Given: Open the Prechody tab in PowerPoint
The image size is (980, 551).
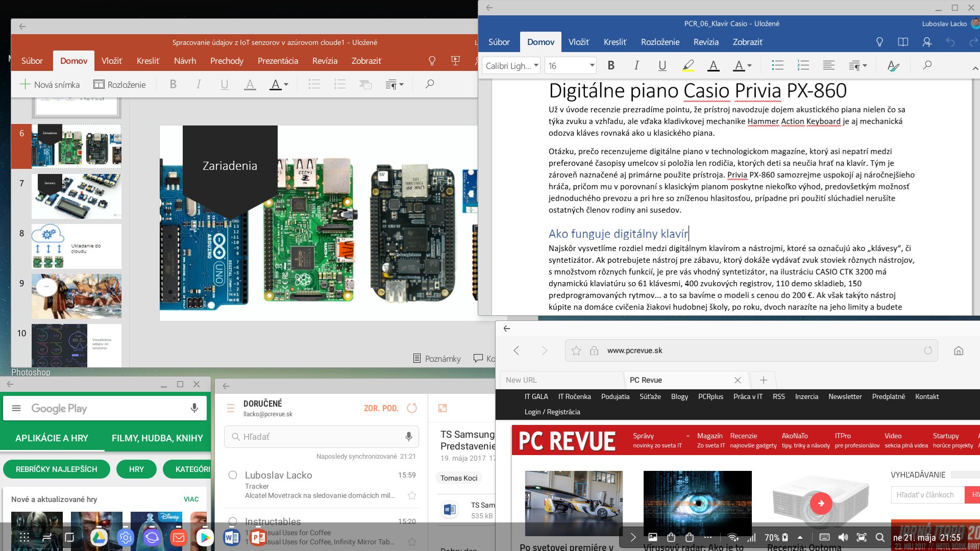Looking at the screenshot, I should click(x=227, y=61).
